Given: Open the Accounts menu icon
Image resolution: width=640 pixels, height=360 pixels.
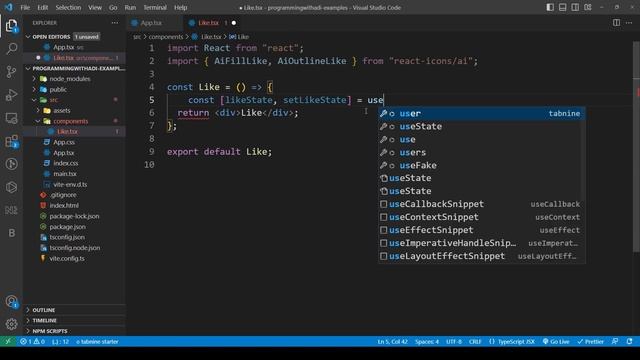Looking at the screenshot, I should coord(11,302).
